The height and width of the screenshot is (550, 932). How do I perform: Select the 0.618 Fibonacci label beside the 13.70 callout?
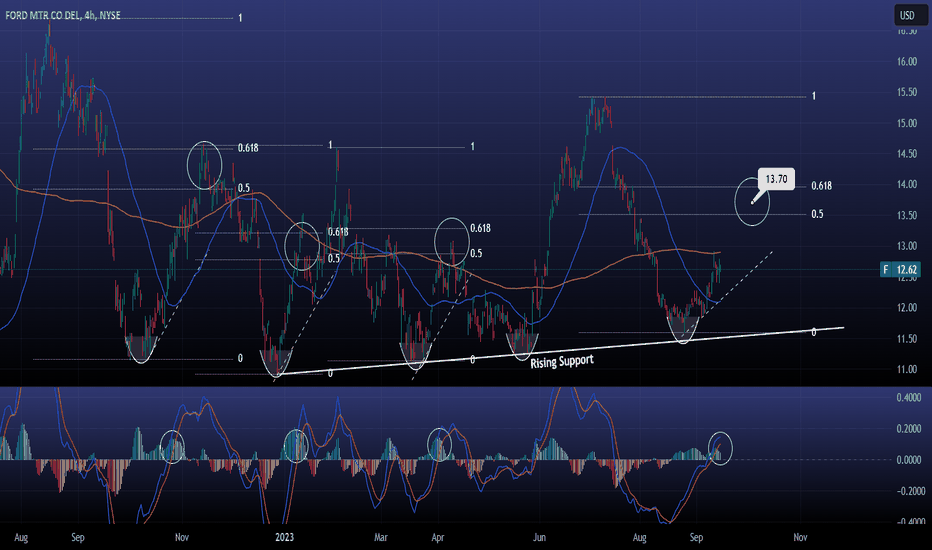coord(821,186)
